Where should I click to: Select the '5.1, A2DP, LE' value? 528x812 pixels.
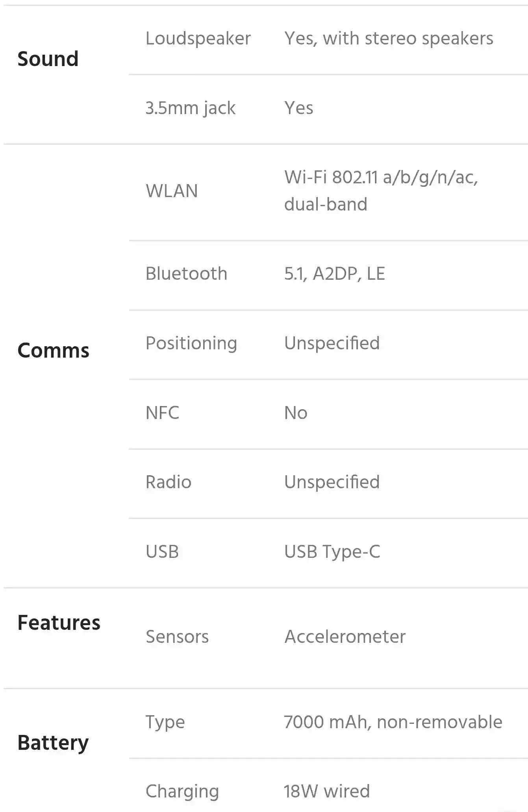(x=335, y=273)
